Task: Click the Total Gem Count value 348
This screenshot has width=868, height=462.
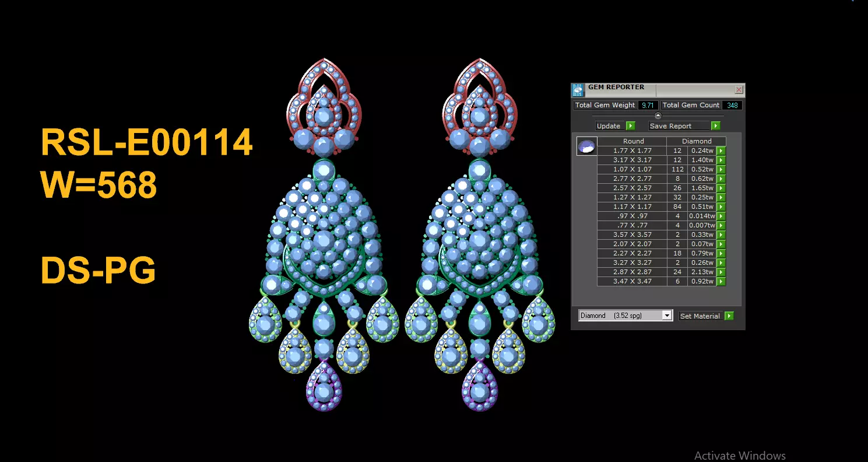Action: [x=732, y=105]
